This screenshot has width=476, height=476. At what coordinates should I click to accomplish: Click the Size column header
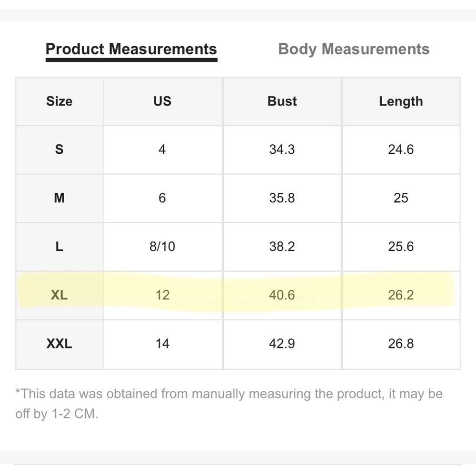coord(59,101)
